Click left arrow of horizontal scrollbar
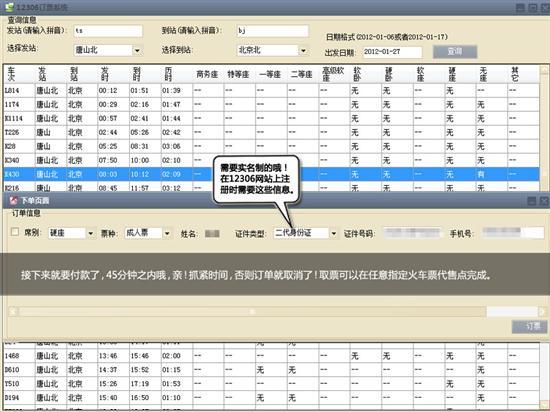Image resolution: width=550 pixels, height=412 pixels. 13,311
